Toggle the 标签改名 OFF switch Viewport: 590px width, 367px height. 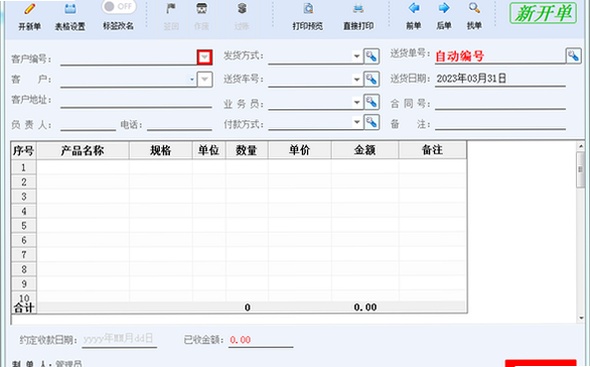[119, 6]
